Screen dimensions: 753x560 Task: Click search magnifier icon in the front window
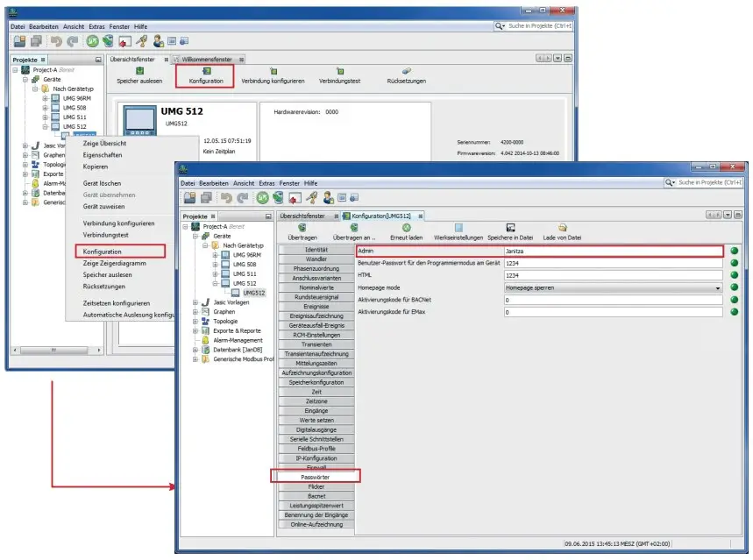click(x=669, y=182)
